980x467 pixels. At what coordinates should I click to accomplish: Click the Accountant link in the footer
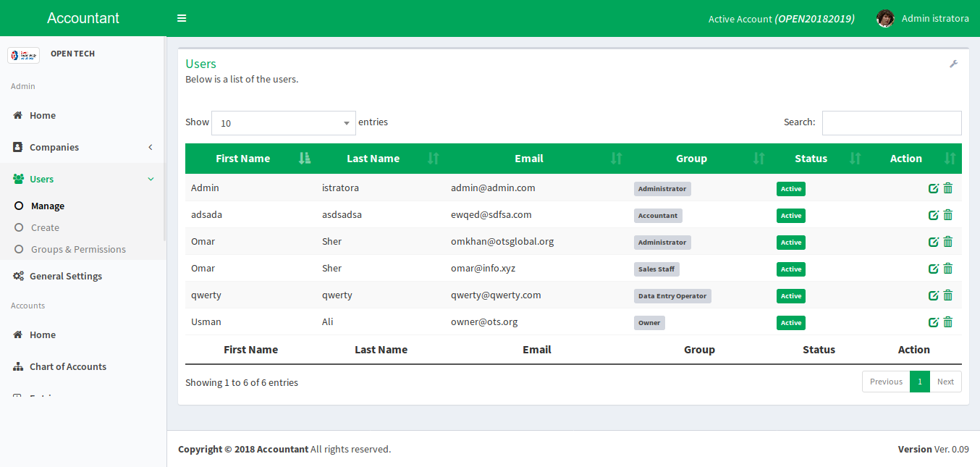282,449
